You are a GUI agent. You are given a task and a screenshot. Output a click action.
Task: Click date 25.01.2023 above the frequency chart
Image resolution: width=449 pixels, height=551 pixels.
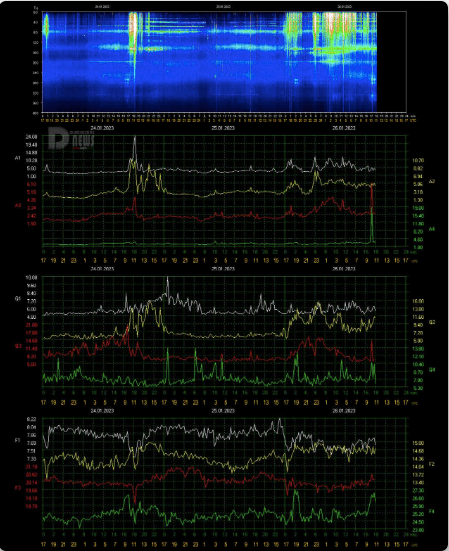click(x=223, y=410)
